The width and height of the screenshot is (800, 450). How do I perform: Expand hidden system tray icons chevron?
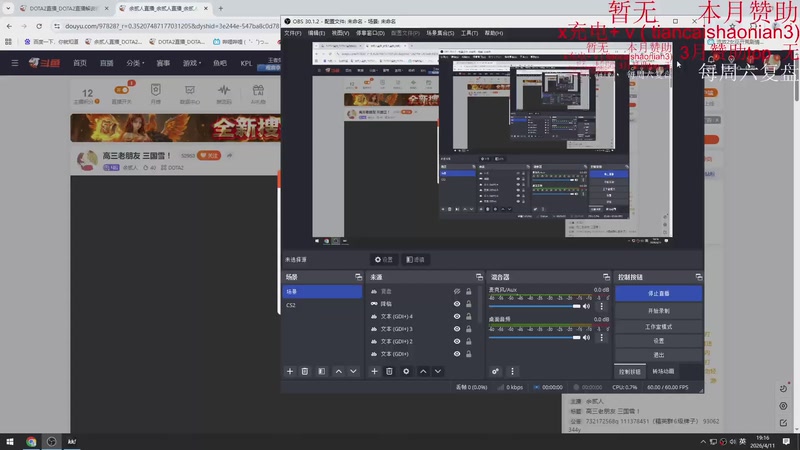703,441
